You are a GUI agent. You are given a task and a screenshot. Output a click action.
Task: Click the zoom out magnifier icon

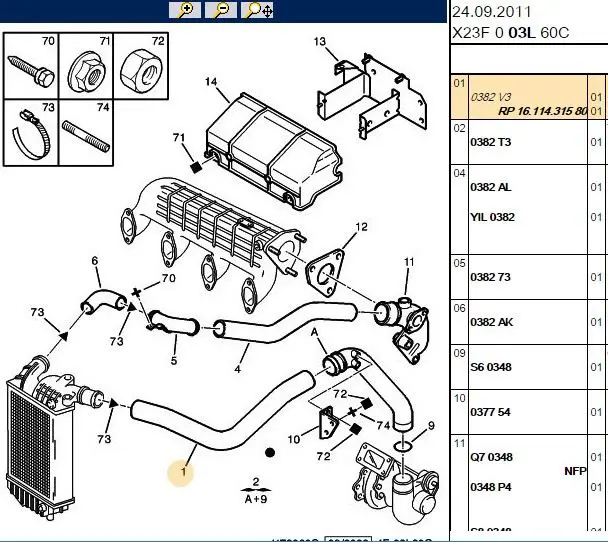click(221, 10)
